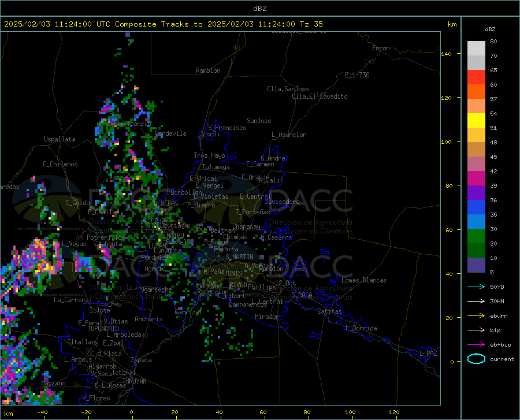520x420 pixels.
Task: Click the 'Catitas' map label
Action: click(329, 311)
